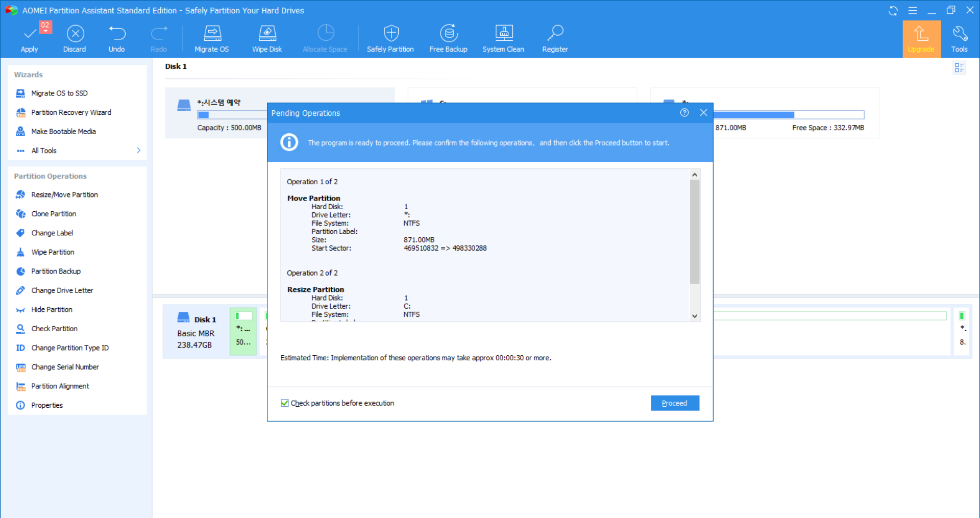Image resolution: width=980 pixels, height=518 pixels.
Task: Click scroll down arrow in operations list
Action: click(x=695, y=316)
